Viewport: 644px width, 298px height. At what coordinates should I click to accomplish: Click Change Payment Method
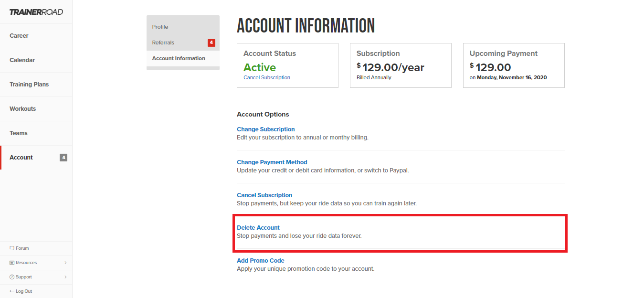[272, 162]
